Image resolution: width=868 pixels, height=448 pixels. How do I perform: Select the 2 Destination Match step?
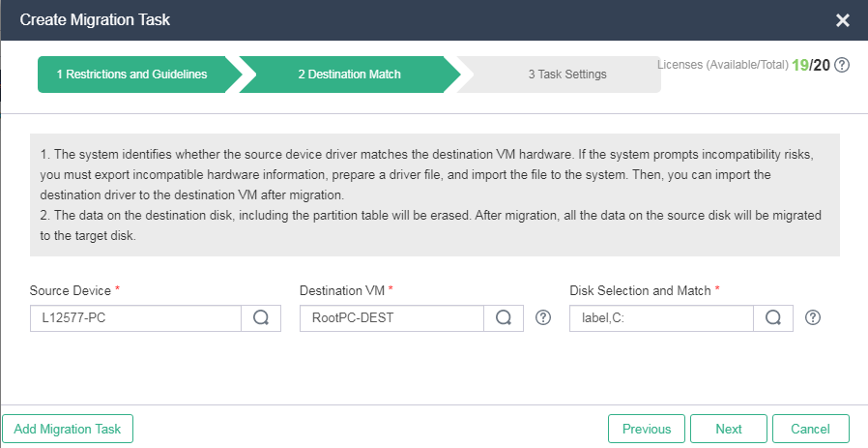click(x=349, y=75)
